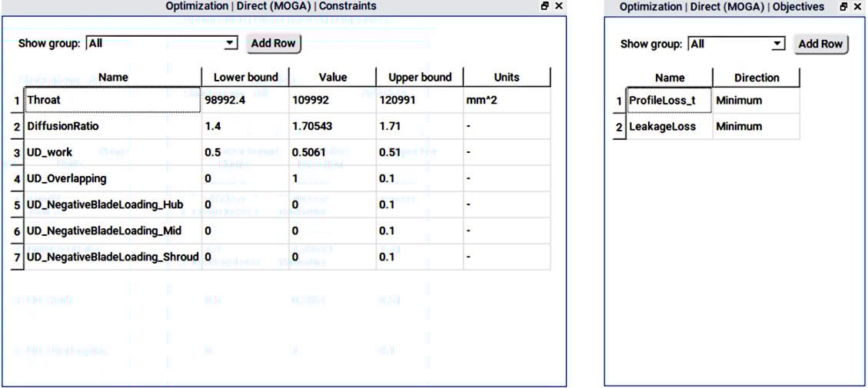Open Show group dropdown in Constraints panel
Viewport: 868px width, 388px height.
click(x=230, y=44)
